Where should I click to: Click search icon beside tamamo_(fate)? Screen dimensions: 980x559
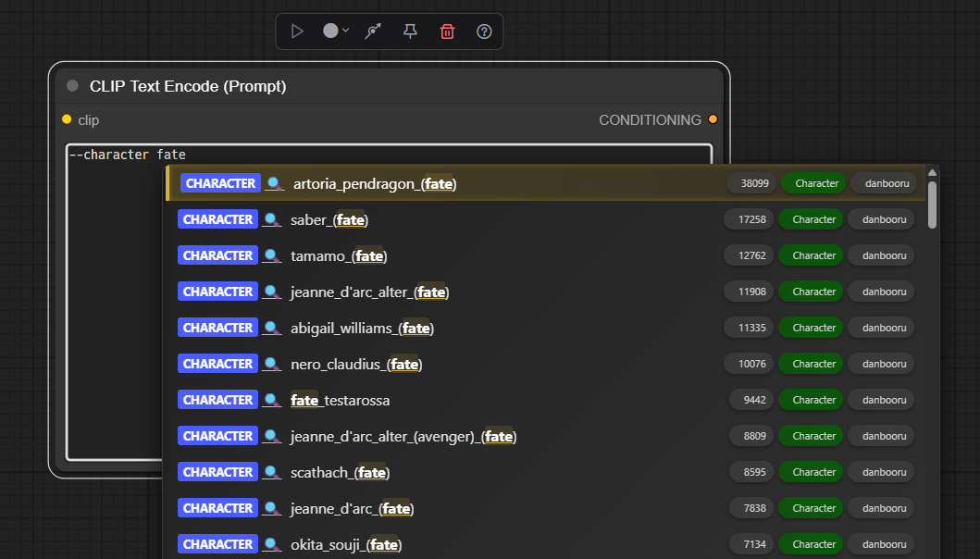tap(272, 255)
